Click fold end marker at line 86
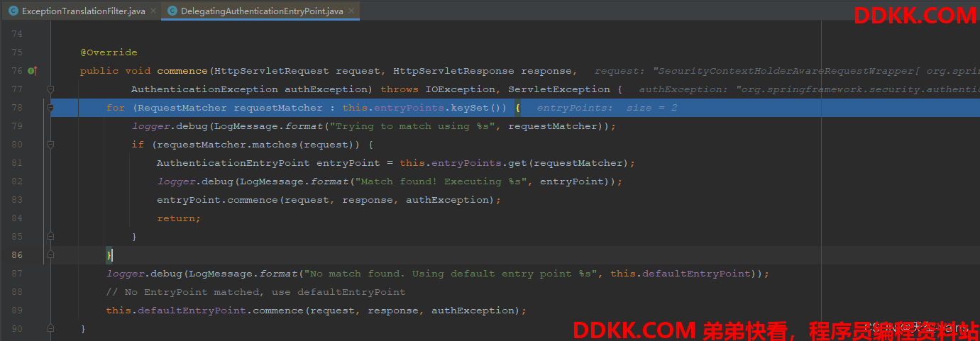The height and width of the screenshot is (341, 980). 50,255
